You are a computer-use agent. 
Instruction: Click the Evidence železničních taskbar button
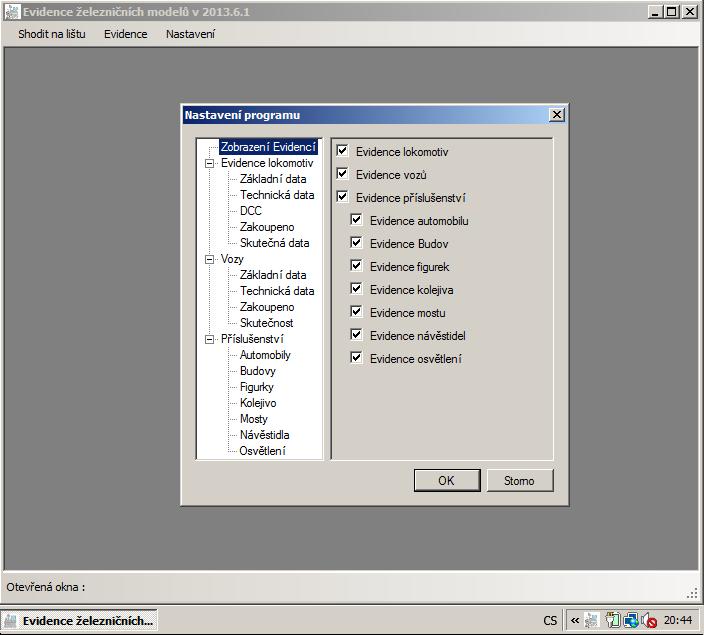(79, 621)
